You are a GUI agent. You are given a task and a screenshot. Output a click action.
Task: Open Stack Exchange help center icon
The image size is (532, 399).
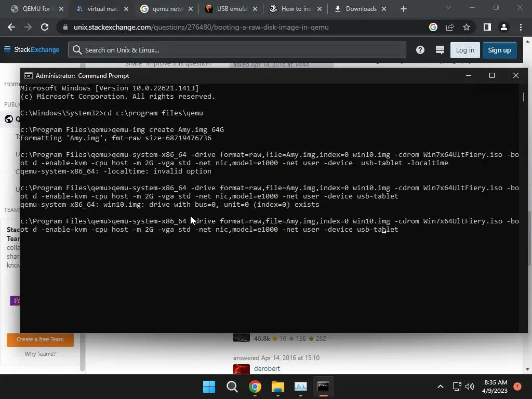[420, 50]
